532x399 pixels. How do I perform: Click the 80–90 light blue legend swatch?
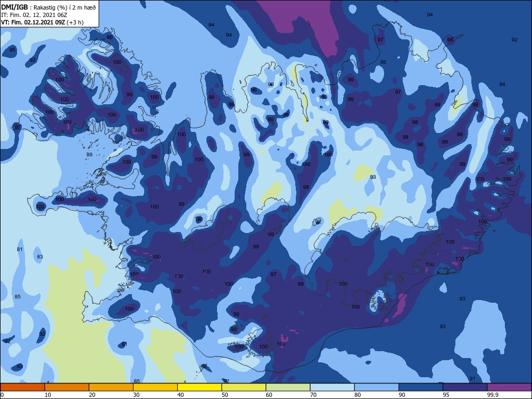376,387
